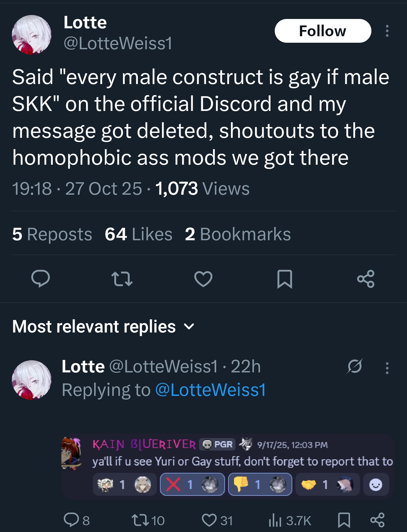Like the main post with the heart
The image size is (407, 532).
pos(203,279)
